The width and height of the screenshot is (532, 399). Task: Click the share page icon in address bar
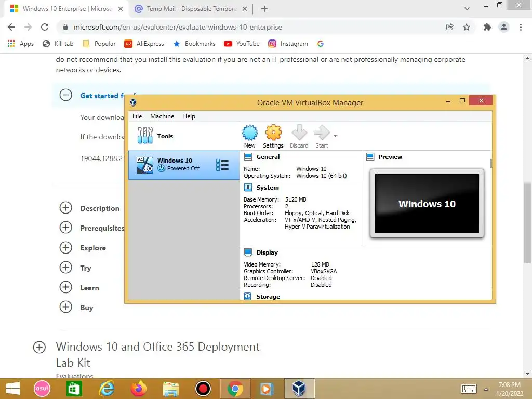(449, 27)
